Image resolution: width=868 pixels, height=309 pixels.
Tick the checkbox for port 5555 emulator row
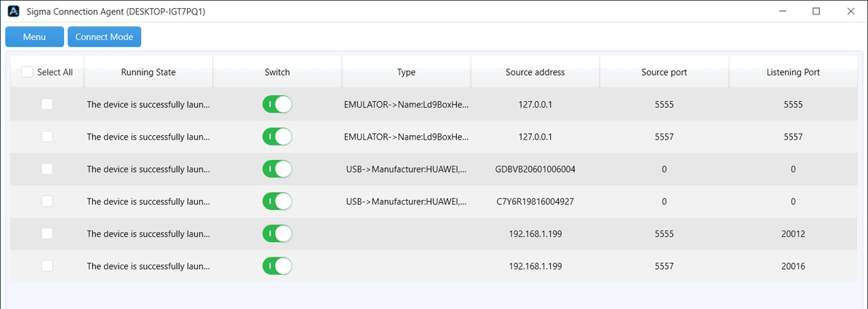(x=47, y=104)
